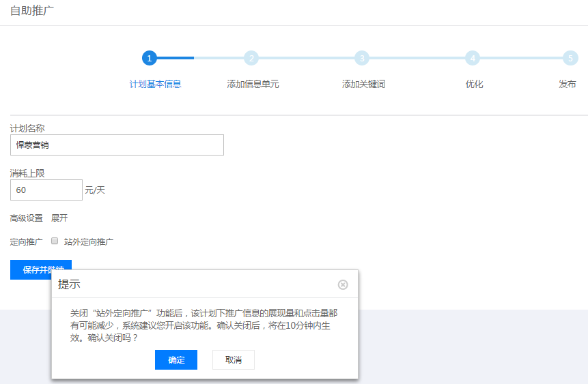The width and height of the screenshot is (588, 384).
Task: Jump to the 优化 step label
Action: (x=474, y=85)
